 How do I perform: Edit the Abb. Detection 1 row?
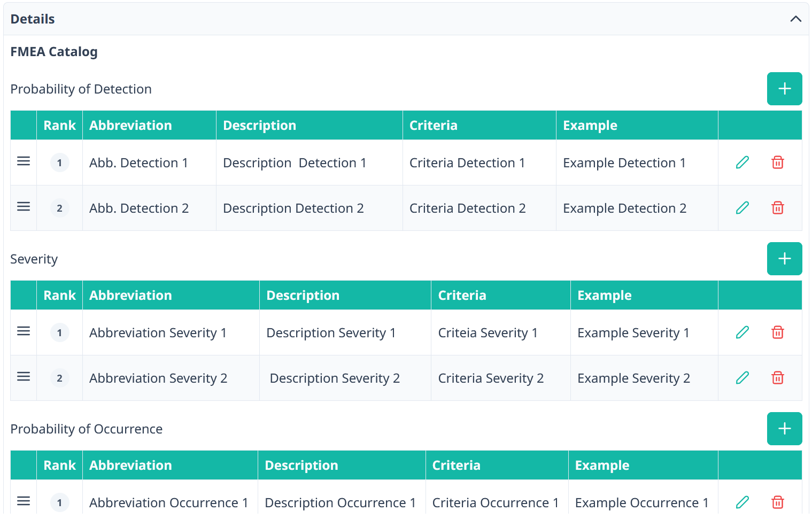[743, 162]
